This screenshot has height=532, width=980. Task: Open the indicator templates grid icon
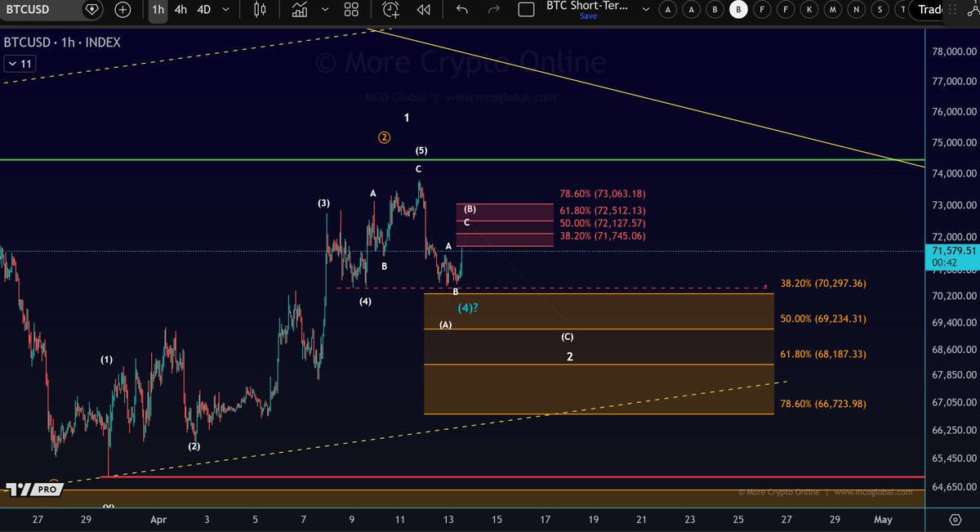(351, 10)
